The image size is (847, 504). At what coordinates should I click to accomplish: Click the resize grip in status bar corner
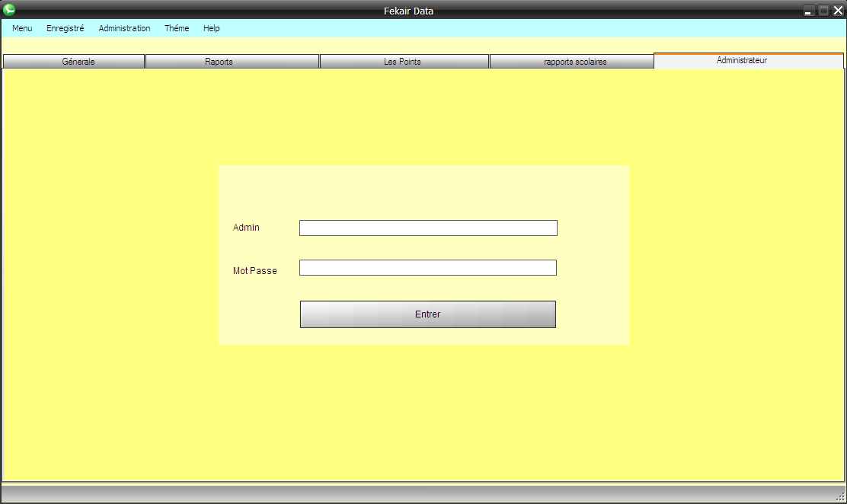click(840, 496)
